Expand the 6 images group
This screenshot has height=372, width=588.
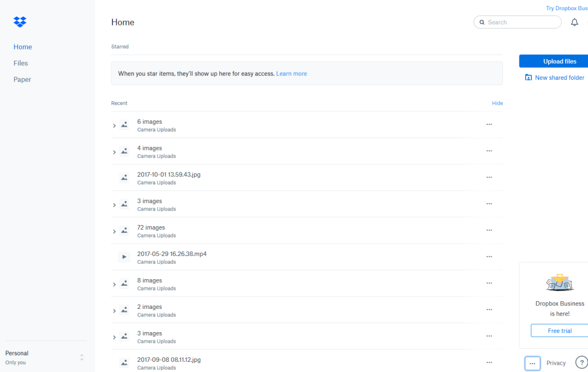pos(114,126)
